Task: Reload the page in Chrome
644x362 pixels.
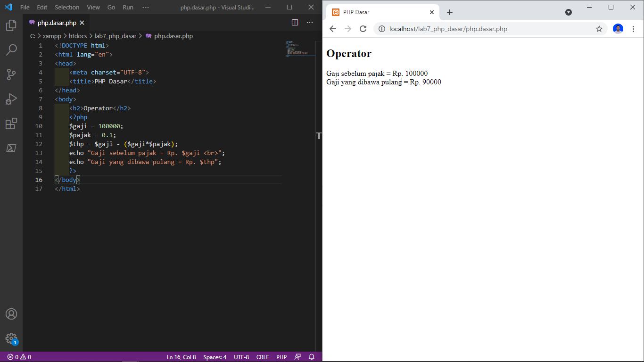Action: coord(363,29)
